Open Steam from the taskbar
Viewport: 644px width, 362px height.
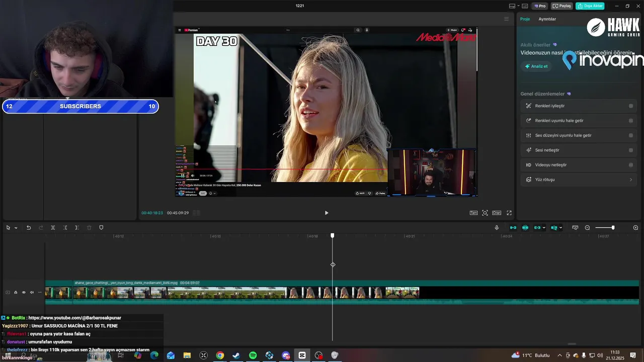click(236, 355)
